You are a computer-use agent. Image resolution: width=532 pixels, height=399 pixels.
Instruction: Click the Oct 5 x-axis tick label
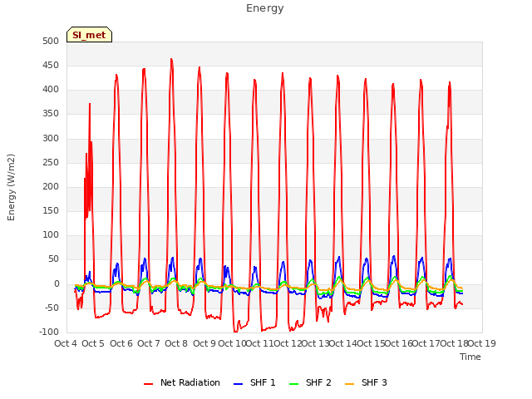coord(93,343)
